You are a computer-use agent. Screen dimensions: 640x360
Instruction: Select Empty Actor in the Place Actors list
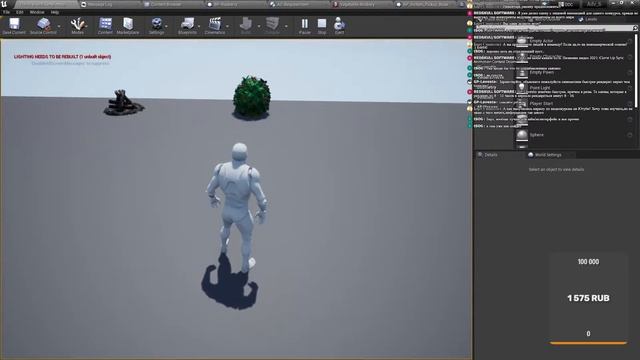tap(573, 41)
